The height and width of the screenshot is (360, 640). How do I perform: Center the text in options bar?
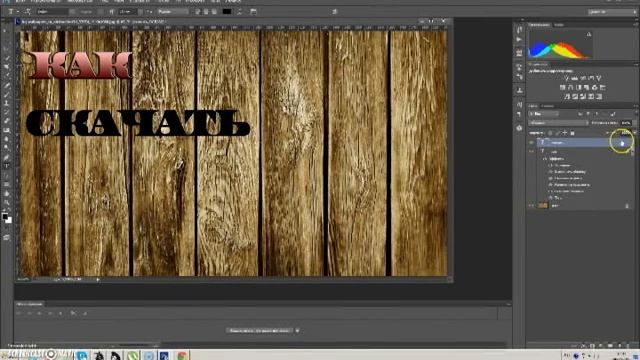tap(206, 12)
